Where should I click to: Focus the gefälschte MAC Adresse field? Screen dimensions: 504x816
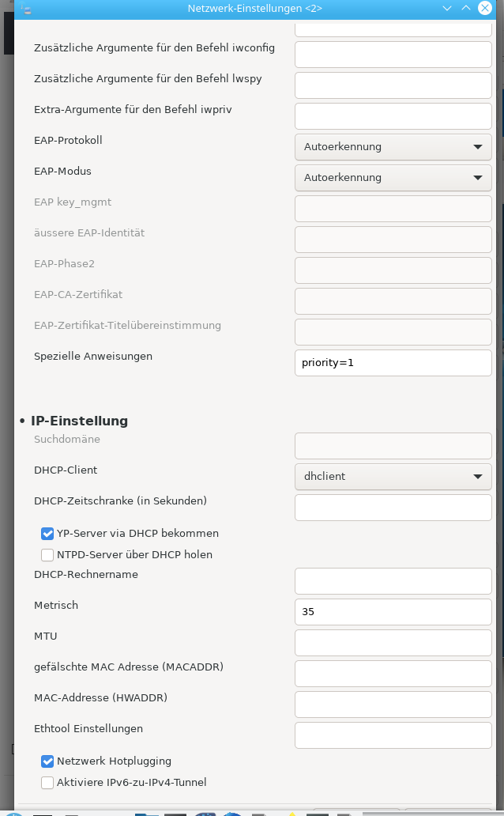click(x=393, y=674)
